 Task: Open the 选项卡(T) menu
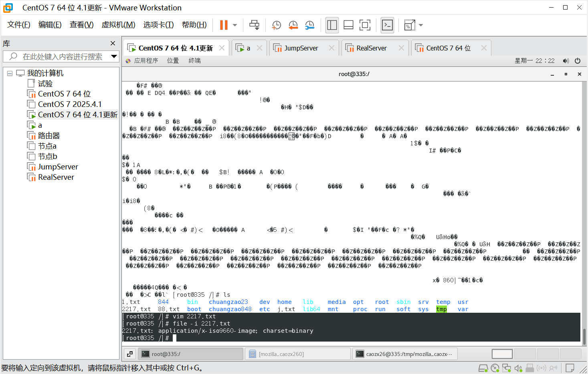tap(159, 25)
